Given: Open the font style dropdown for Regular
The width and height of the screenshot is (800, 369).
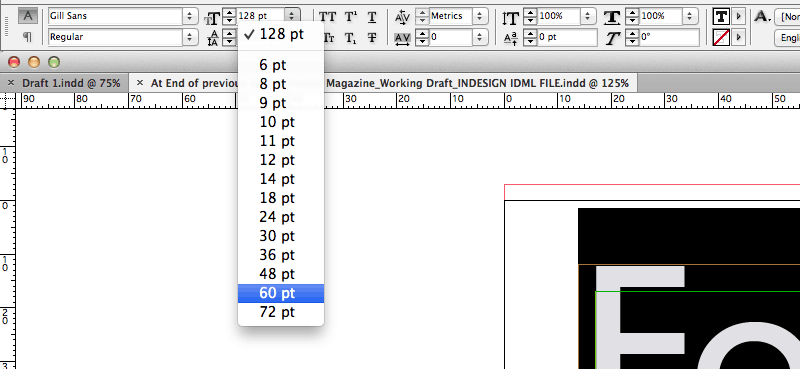Looking at the screenshot, I should (190, 37).
